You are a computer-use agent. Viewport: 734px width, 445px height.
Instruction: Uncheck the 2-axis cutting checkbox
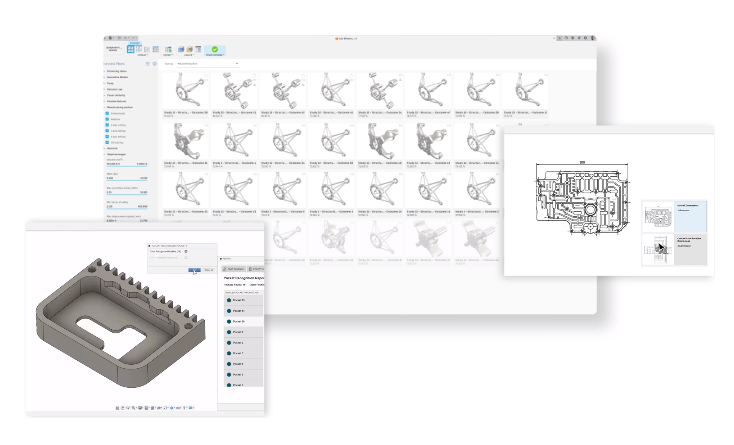107,125
